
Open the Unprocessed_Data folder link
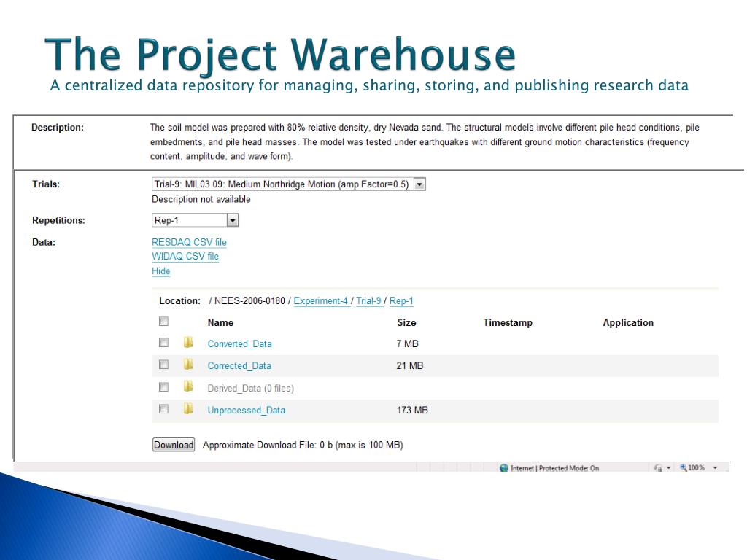[x=247, y=411]
